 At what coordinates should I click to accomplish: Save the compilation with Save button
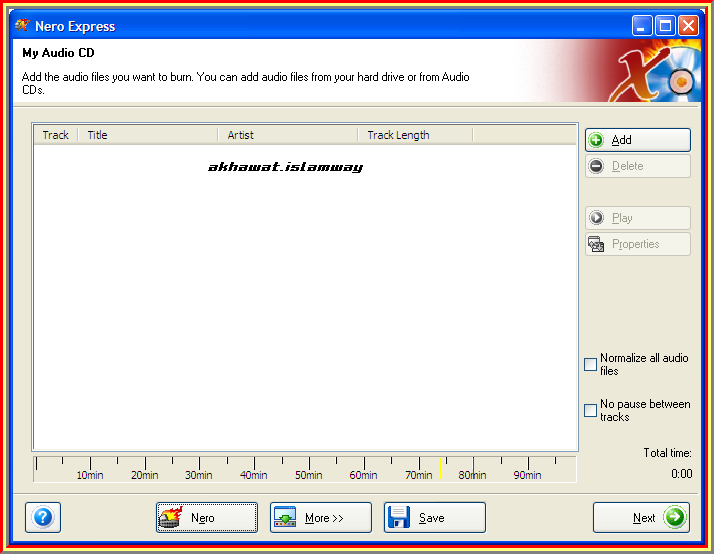coord(434,517)
